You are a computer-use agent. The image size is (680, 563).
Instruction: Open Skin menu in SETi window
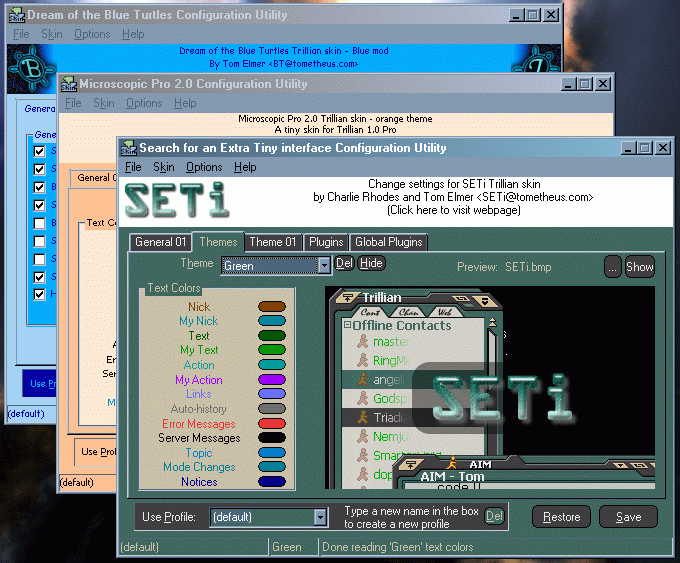[x=163, y=167]
